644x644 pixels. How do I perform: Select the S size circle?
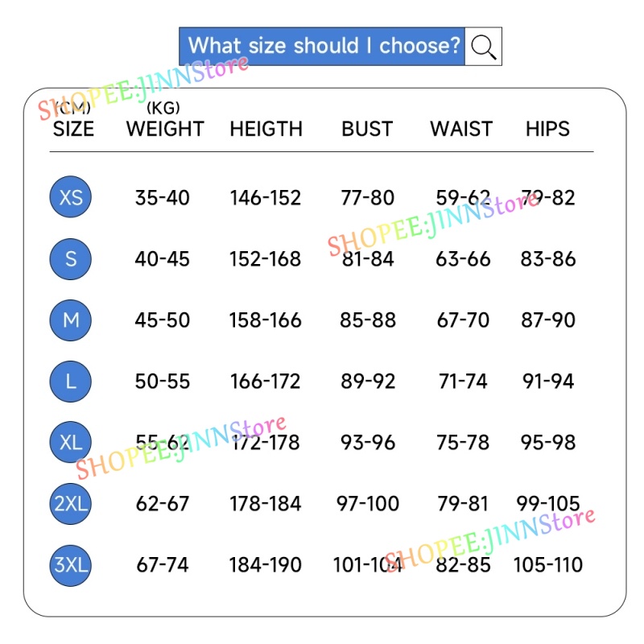pos(71,258)
